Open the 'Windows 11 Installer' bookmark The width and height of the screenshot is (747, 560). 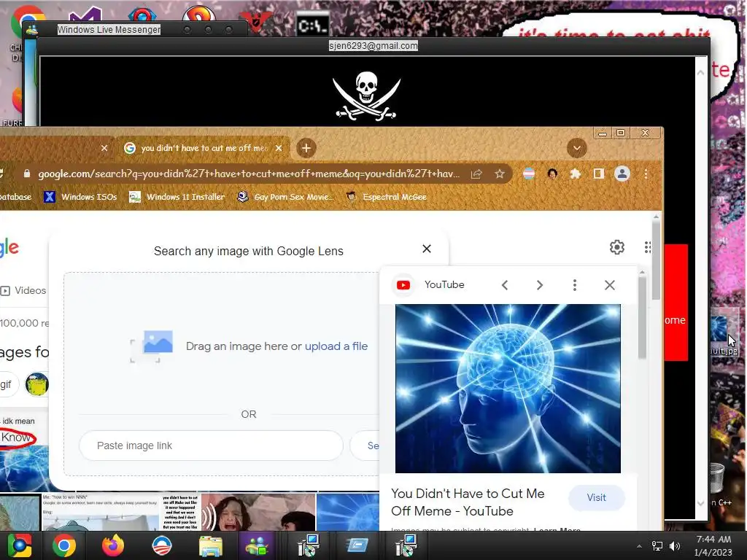click(177, 197)
